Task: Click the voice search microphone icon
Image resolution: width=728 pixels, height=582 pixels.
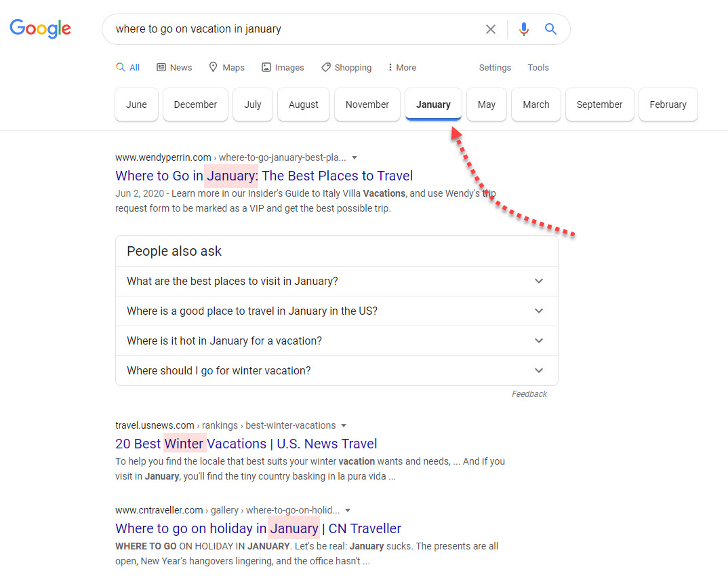Action: pyautogui.click(x=523, y=29)
